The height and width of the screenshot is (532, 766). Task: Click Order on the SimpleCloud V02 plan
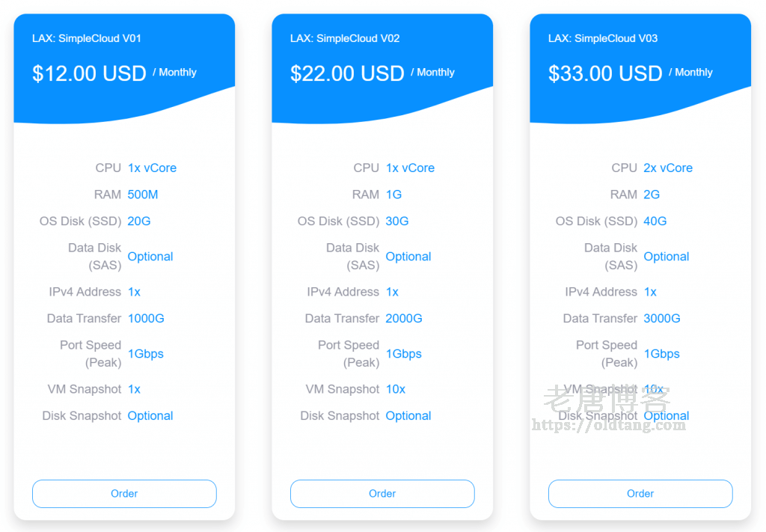coord(382,494)
